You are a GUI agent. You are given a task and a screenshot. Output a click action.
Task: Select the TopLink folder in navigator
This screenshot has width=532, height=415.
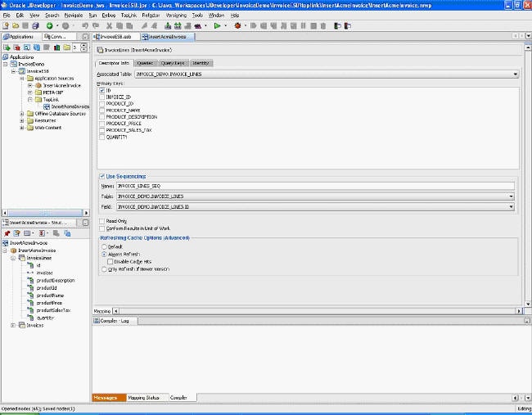(51, 100)
